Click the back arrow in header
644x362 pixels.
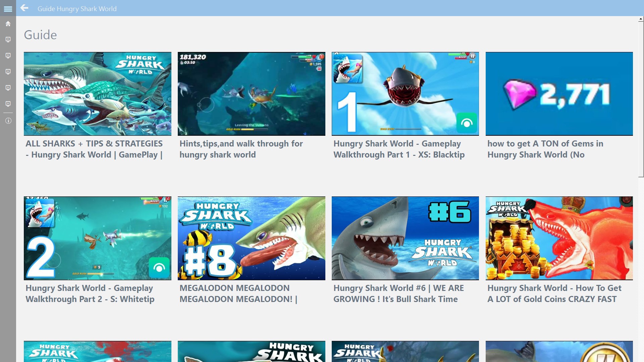click(24, 8)
